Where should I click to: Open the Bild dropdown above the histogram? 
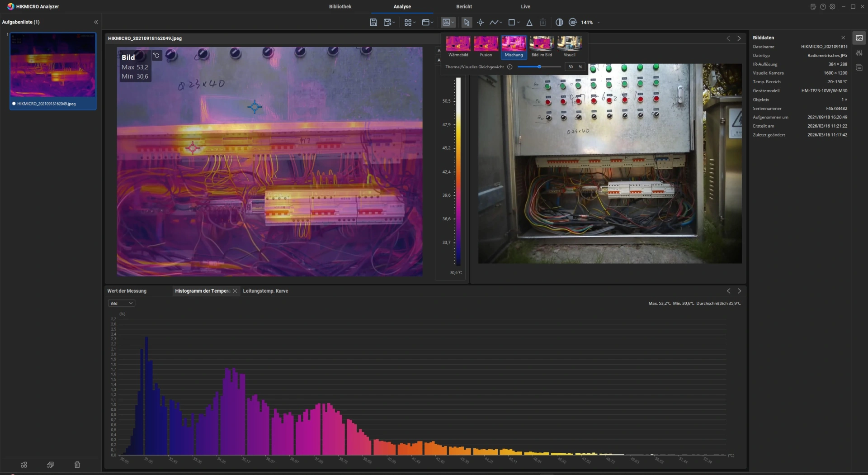[121, 303]
